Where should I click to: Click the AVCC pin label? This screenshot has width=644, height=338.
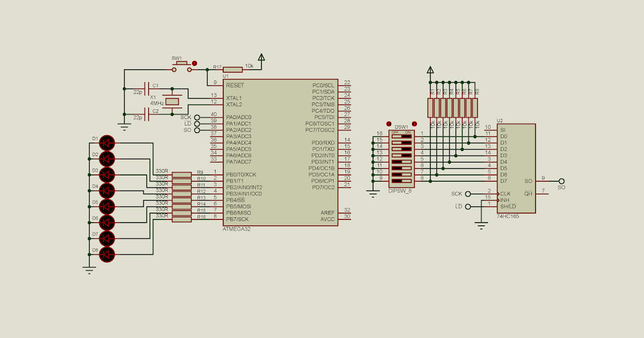327,219
